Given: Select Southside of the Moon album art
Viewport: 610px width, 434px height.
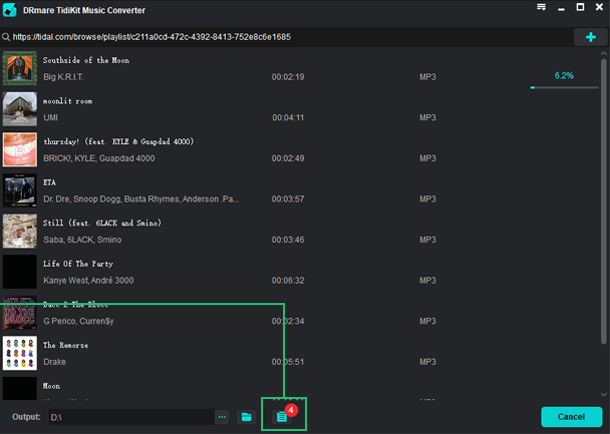Looking at the screenshot, I should (20, 68).
